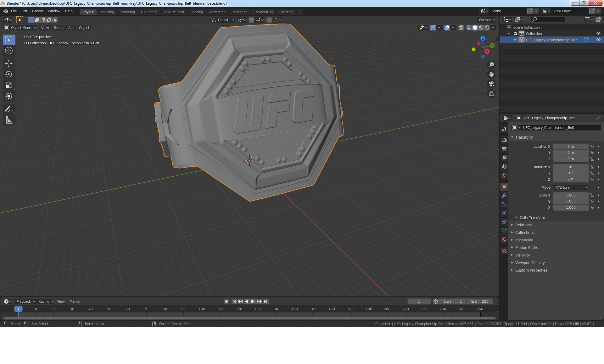Open the Options dropdown in viewport header
The width and height of the screenshot is (604, 364).
(487, 20)
